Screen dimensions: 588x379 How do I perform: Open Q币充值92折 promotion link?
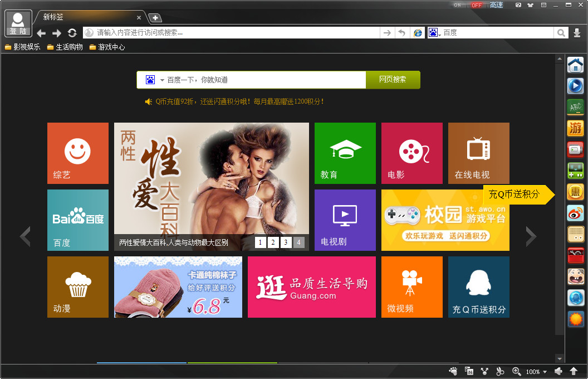click(239, 101)
